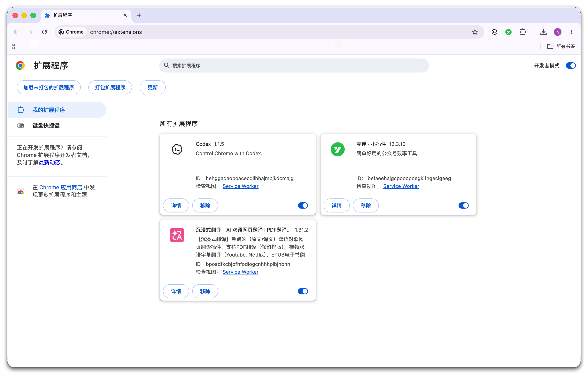Open the Codex extension toolbar icon
The width and height of the screenshot is (588, 377).
[494, 32]
